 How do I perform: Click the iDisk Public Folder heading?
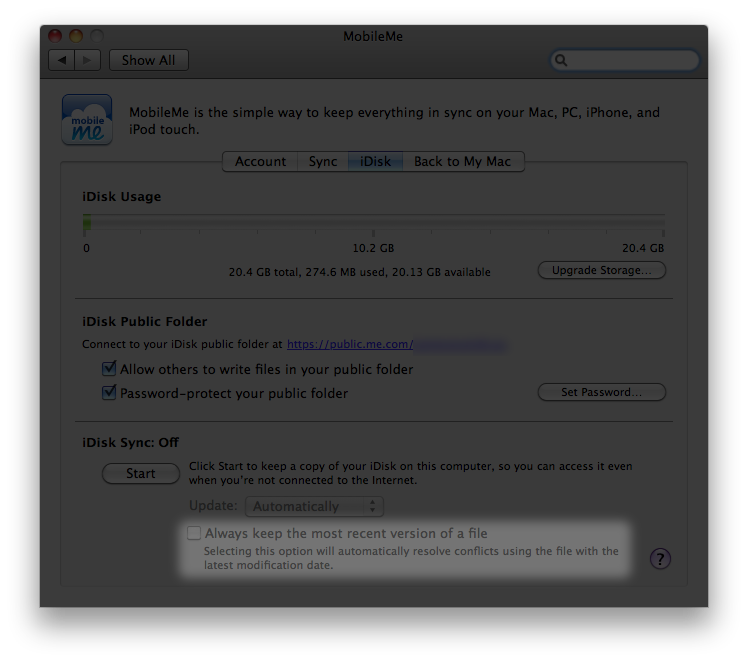tap(145, 321)
